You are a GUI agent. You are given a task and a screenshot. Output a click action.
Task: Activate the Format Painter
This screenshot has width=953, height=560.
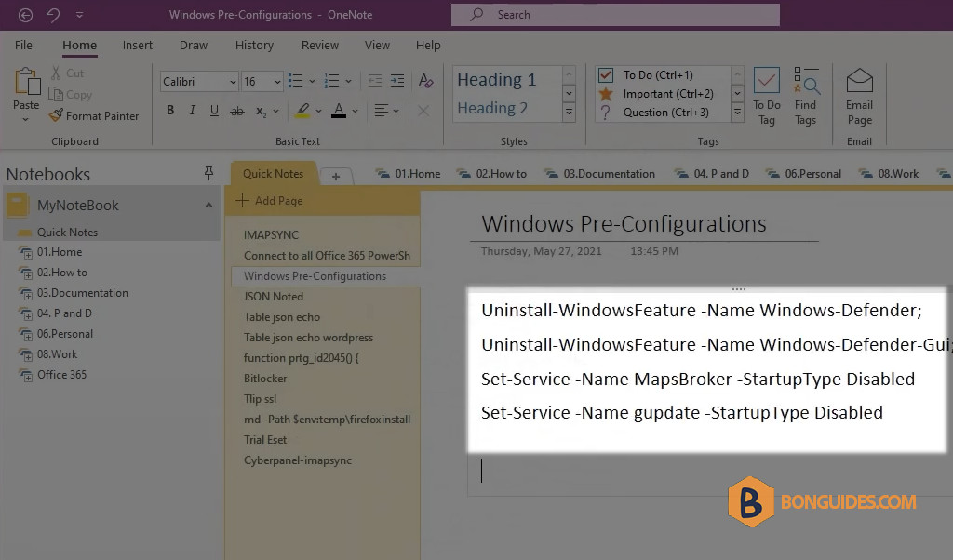coord(94,115)
